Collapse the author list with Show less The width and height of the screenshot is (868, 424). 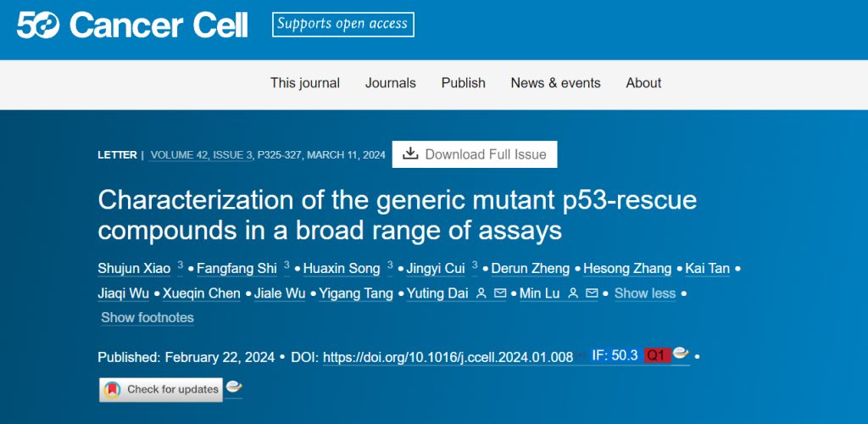[644, 293]
